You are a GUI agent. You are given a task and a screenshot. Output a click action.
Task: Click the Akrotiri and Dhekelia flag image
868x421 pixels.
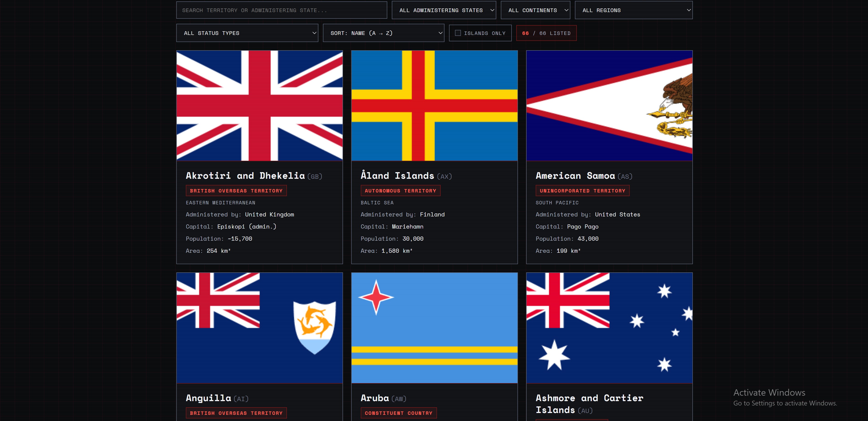[x=260, y=105]
